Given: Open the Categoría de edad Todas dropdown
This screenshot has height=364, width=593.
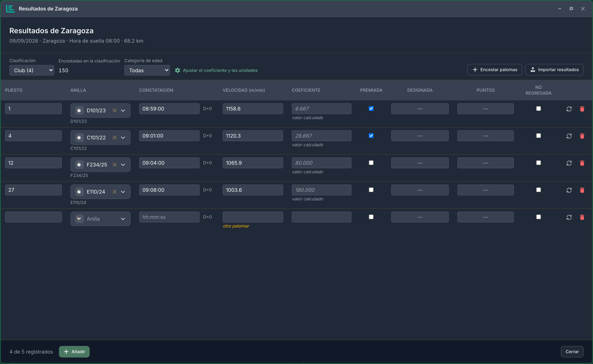Looking at the screenshot, I should point(147,70).
